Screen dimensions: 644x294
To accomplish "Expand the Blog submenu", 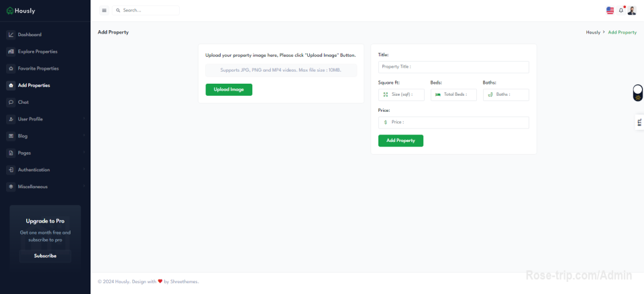I will [23, 136].
